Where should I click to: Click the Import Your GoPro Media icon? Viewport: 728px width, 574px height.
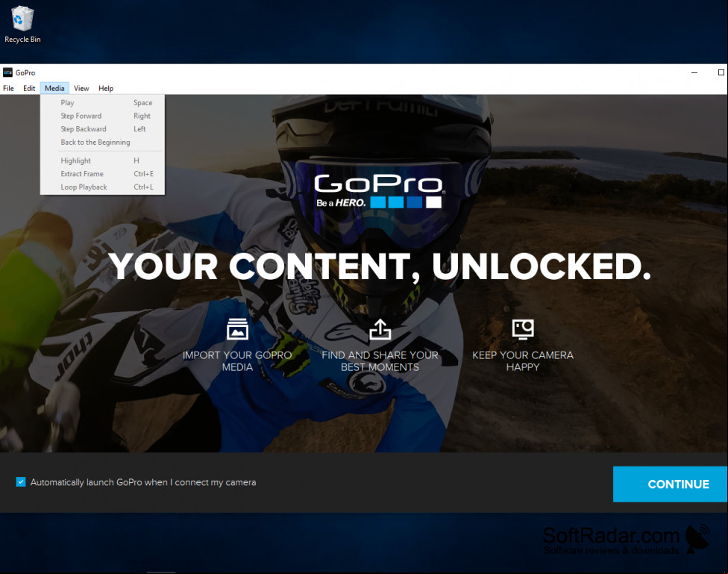coord(237,329)
